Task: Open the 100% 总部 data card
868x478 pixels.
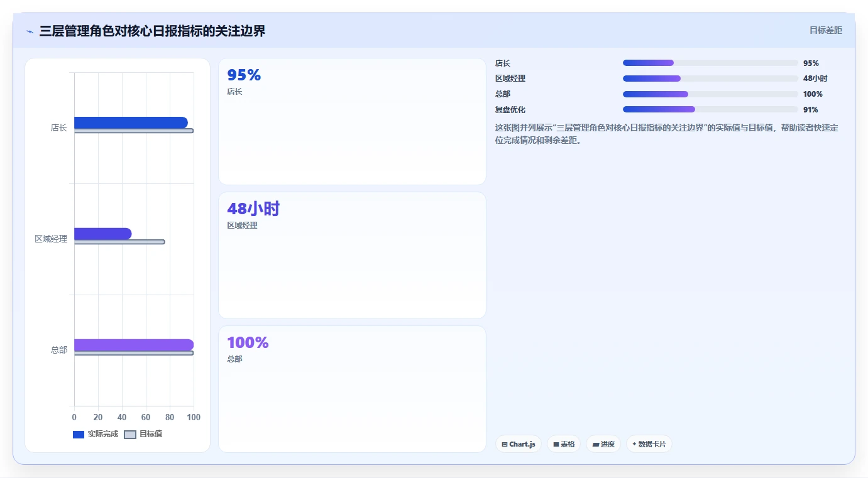Action: point(352,389)
